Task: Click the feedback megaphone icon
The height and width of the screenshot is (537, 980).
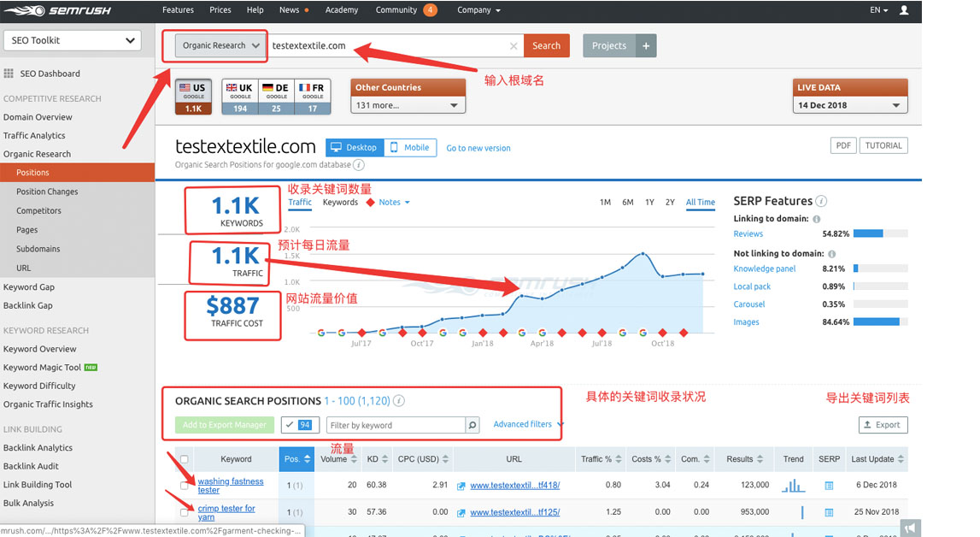Action: point(910,528)
